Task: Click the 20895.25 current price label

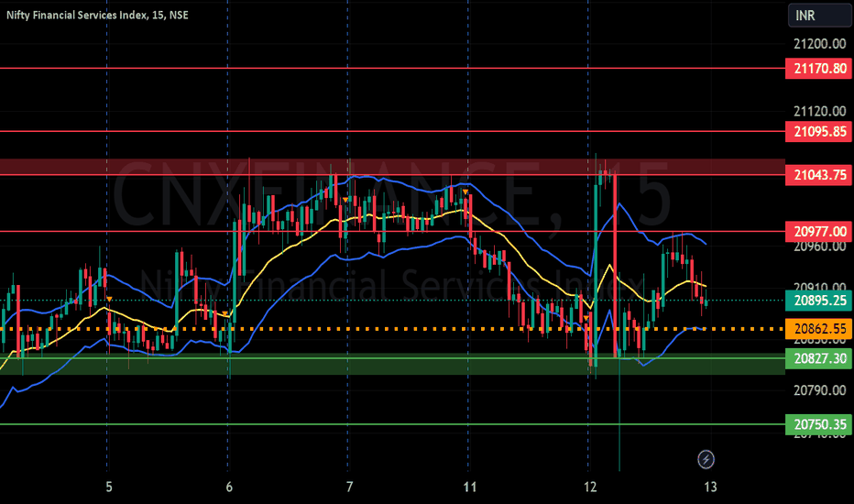Action: click(818, 301)
